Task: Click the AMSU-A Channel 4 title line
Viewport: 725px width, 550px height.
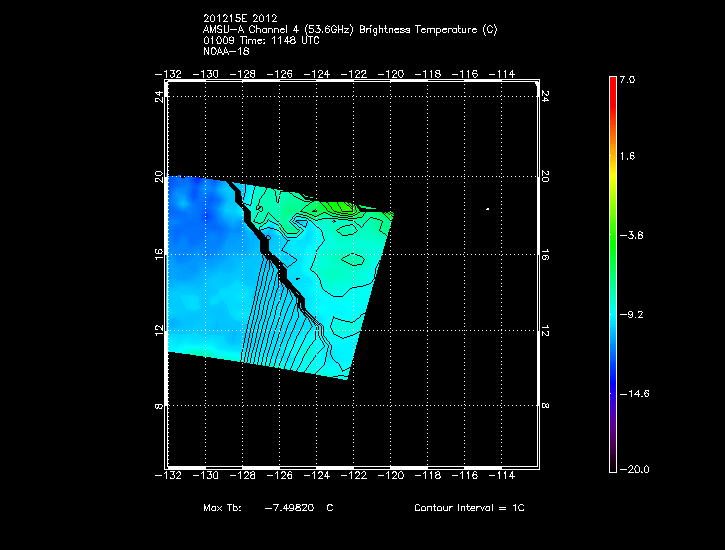Action: click(x=349, y=29)
